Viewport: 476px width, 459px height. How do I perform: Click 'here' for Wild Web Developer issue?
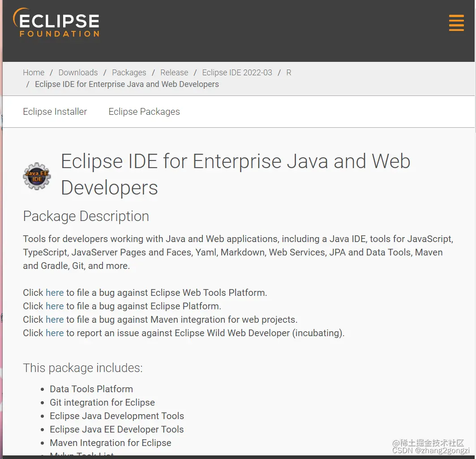[55, 333]
